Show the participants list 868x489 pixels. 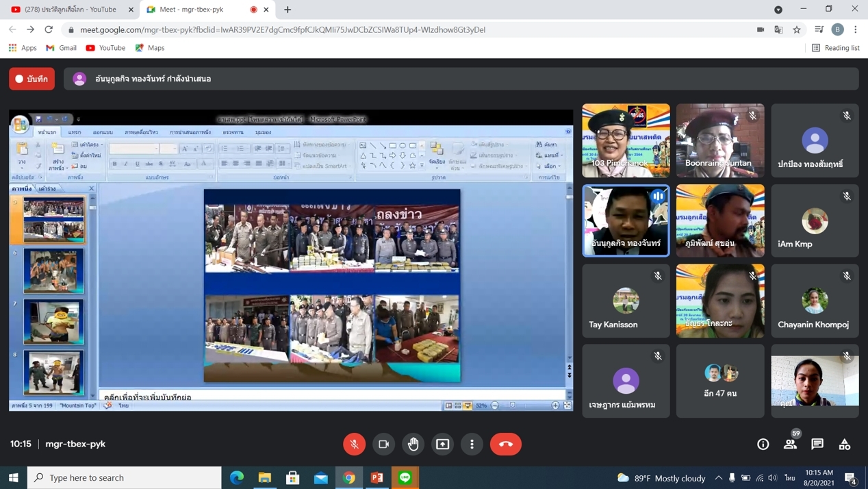coord(790,444)
